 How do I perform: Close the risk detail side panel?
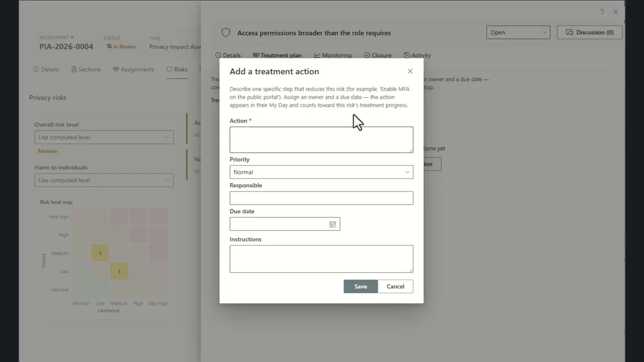click(615, 12)
